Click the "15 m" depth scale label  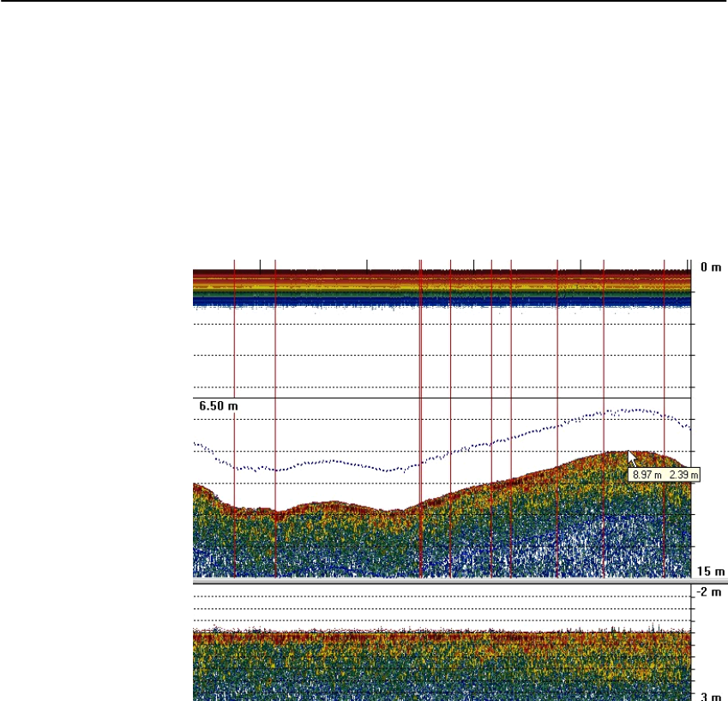tap(711, 571)
